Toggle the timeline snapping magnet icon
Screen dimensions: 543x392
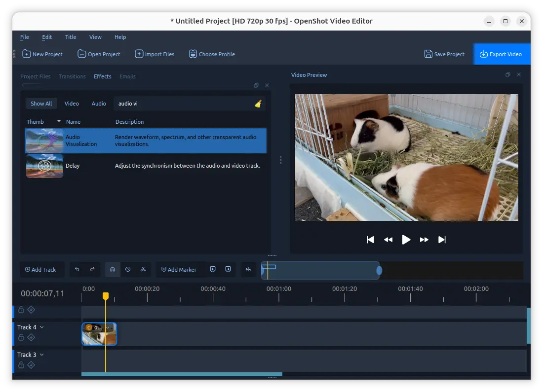(x=113, y=270)
